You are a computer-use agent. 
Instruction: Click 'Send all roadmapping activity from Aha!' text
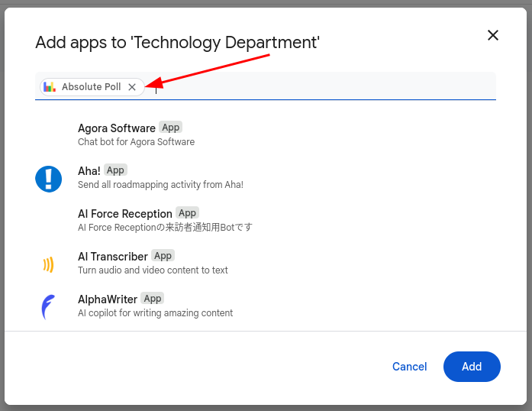pyautogui.click(x=160, y=184)
